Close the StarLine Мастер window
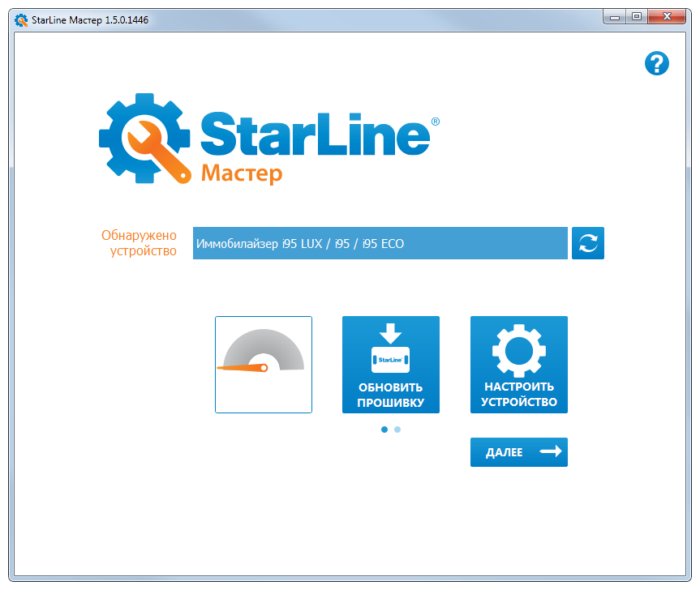700x590 pixels. [x=667, y=17]
